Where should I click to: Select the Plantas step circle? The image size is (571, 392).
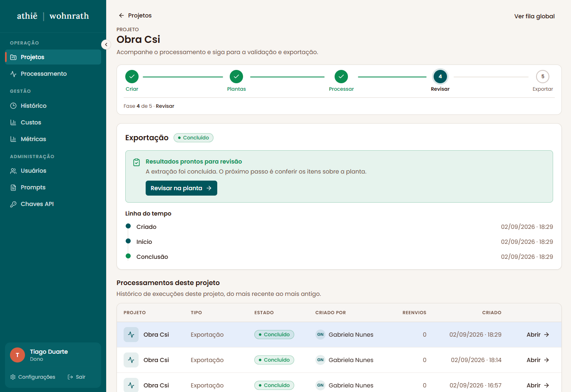236,77
